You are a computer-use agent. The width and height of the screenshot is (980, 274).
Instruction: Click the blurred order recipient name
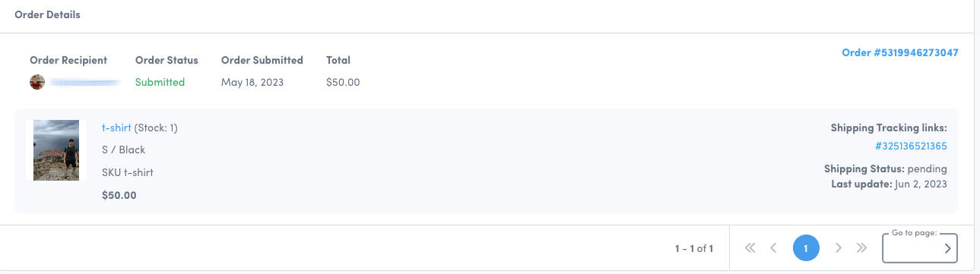87,82
